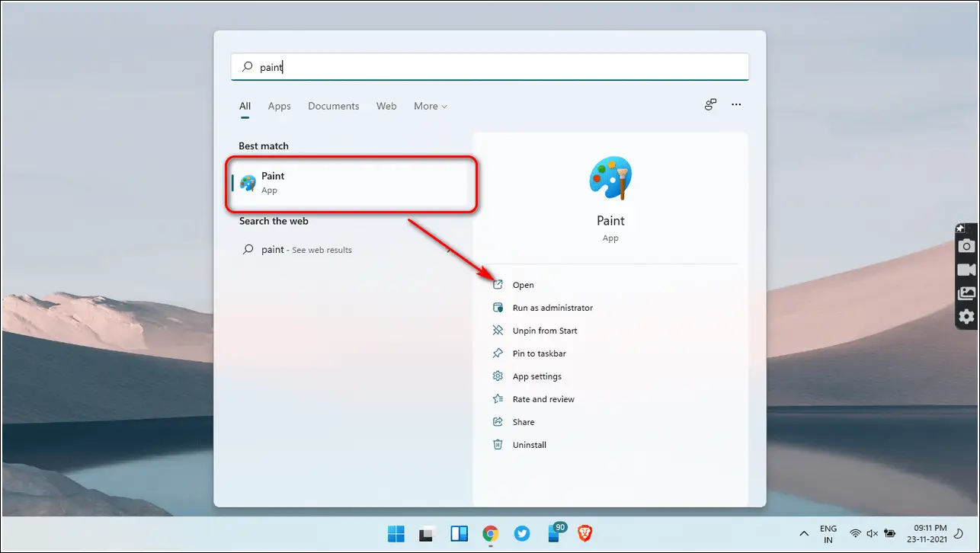Select the large Paint icon in preview pane
Screen dimensions: 980x553
[x=610, y=177]
